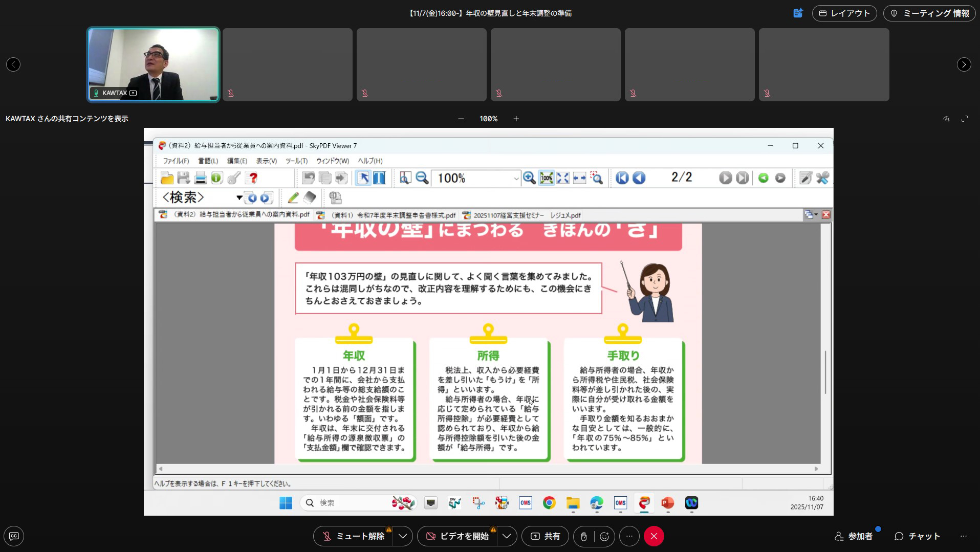Click the raise hand icon
980x552 pixels.
[583, 536]
